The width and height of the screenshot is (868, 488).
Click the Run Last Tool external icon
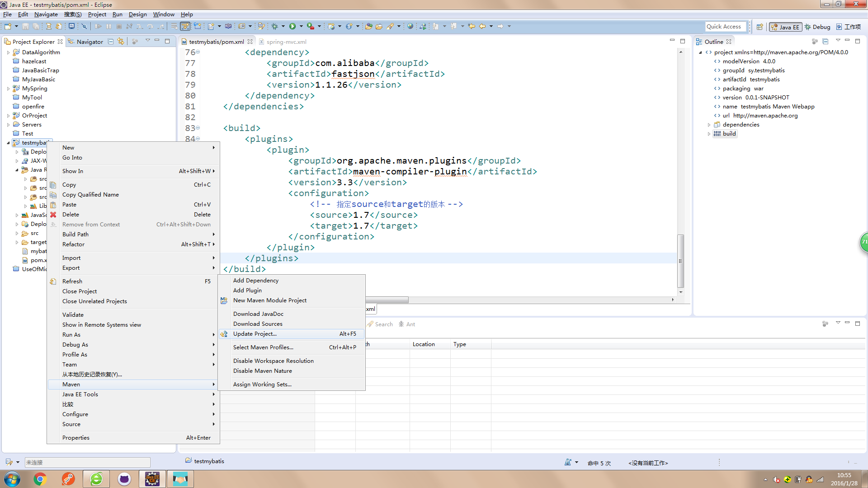(311, 26)
